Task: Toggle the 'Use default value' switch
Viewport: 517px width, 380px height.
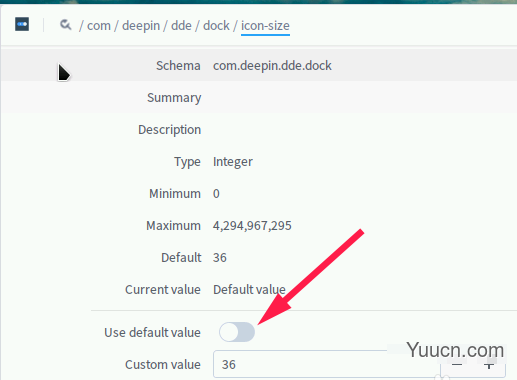Action: [x=237, y=332]
